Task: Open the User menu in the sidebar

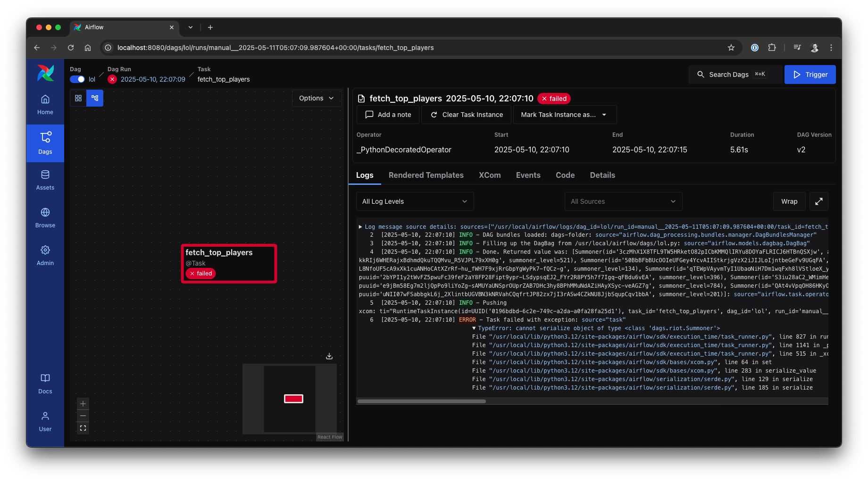Action: [45, 421]
